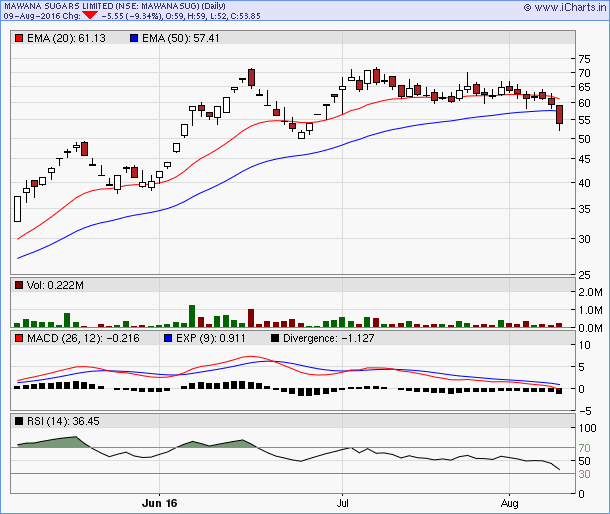Image resolution: width=610 pixels, height=514 pixels.
Task: Click the MAWANA SUGARS LIMITED chart title
Action: tap(115, 6)
